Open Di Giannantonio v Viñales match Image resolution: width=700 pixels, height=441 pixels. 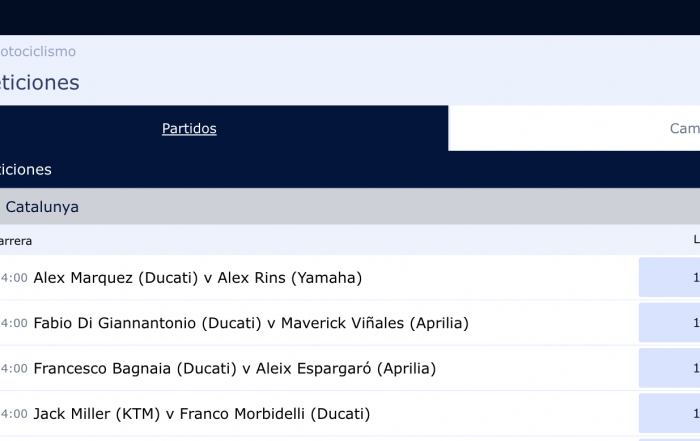pyautogui.click(x=251, y=323)
